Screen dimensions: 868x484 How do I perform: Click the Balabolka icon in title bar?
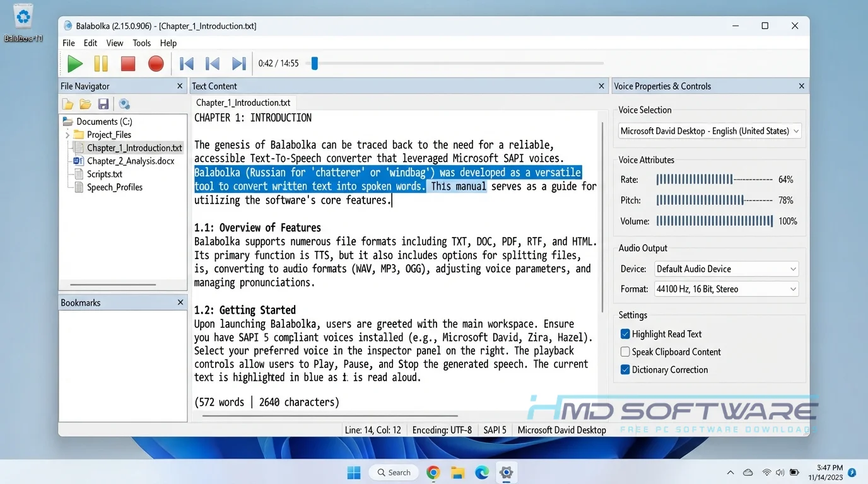[x=68, y=26]
